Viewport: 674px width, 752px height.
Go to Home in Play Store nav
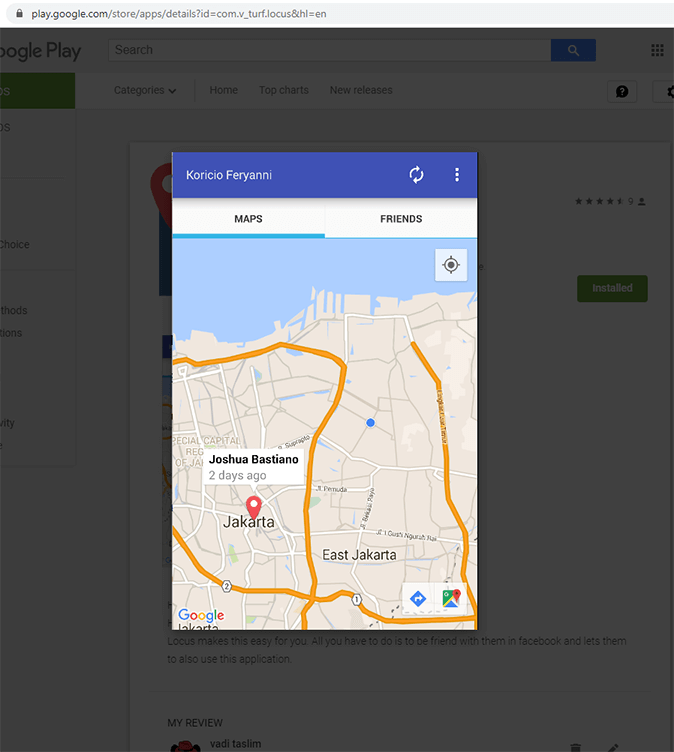coord(224,90)
